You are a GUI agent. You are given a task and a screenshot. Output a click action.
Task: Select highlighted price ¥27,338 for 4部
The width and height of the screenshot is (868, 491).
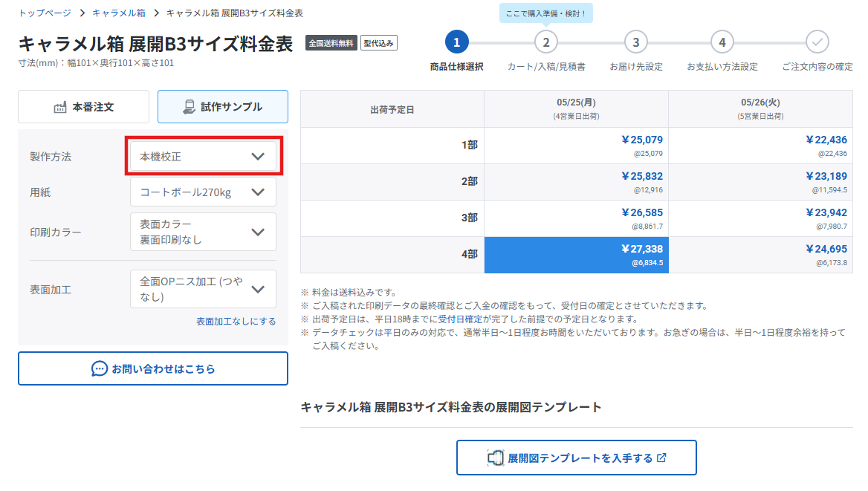(576, 256)
